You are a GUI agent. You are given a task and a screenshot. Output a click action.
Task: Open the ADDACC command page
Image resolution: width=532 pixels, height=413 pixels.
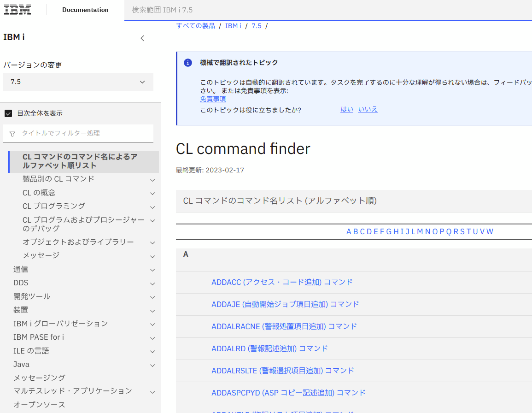coord(282,282)
